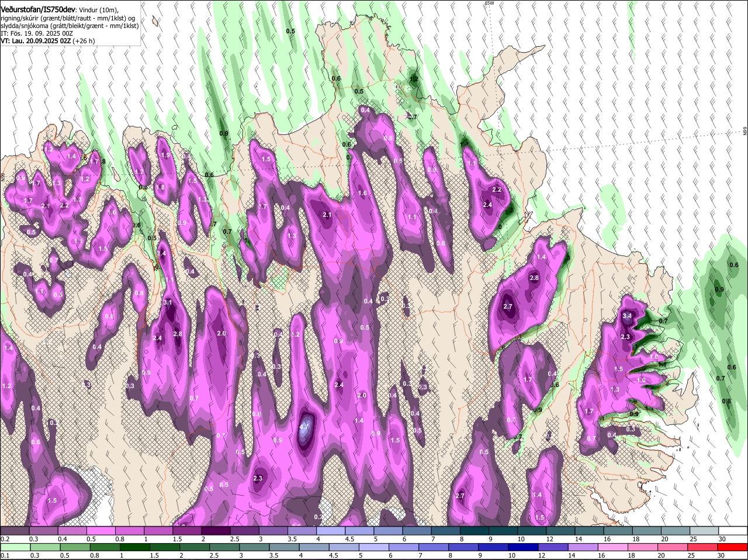748x560 pixels.
Task: Click the '(+26 h)' forecast offset text
Action: tap(84, 41)
